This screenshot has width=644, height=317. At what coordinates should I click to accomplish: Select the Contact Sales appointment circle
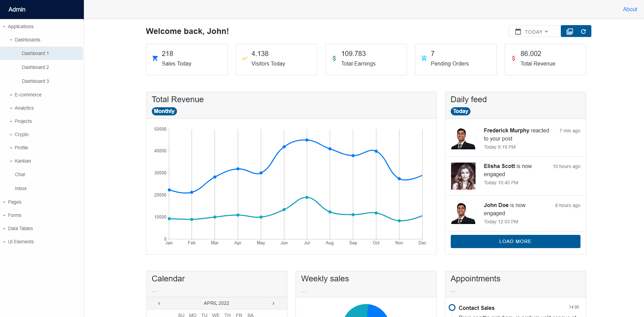[x=452, y=307]
